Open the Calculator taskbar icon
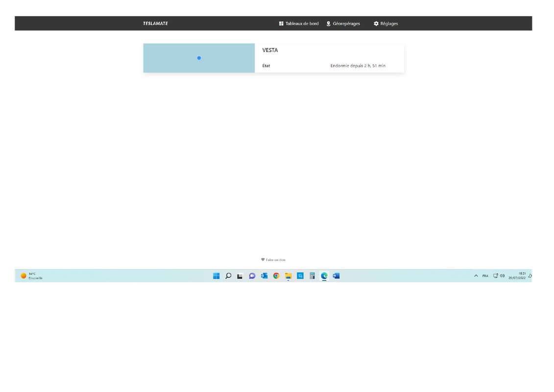This screenshot has width=554, height=392. tap(312, 276)
